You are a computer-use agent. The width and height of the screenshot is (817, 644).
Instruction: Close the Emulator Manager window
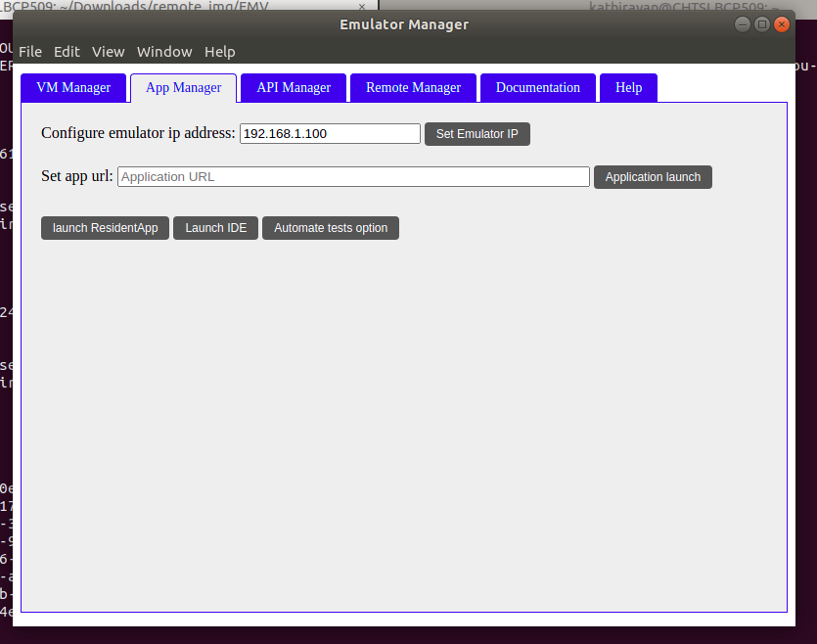pyautogui.click(x=781, y=24)
